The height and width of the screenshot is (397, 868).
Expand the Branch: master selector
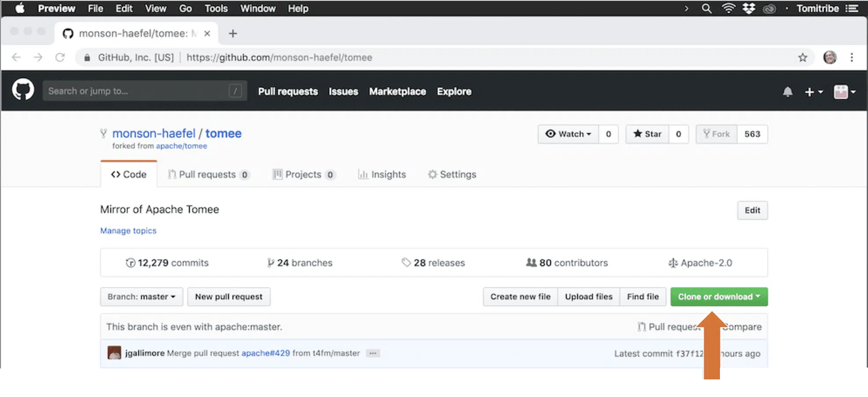[x=141, y=297]
